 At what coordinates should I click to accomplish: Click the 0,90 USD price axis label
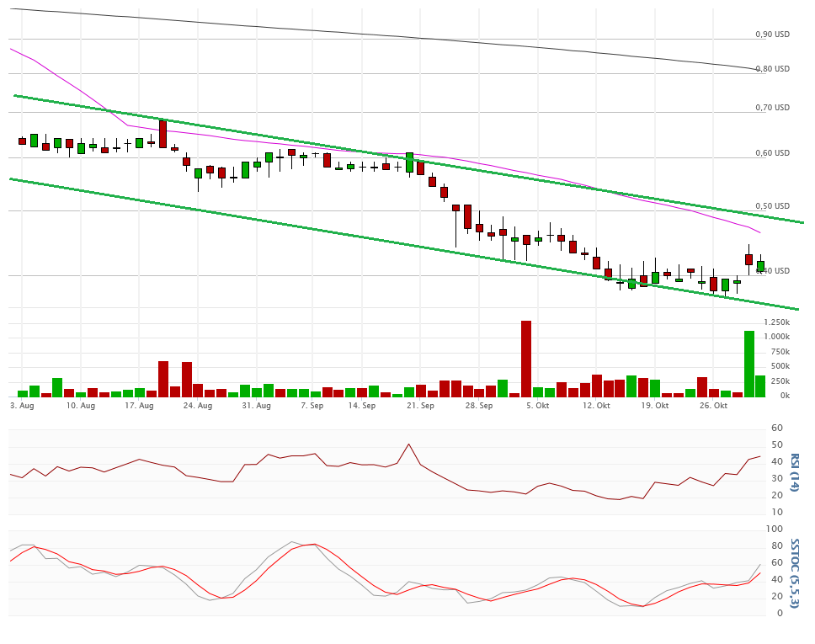pos(772,35)
